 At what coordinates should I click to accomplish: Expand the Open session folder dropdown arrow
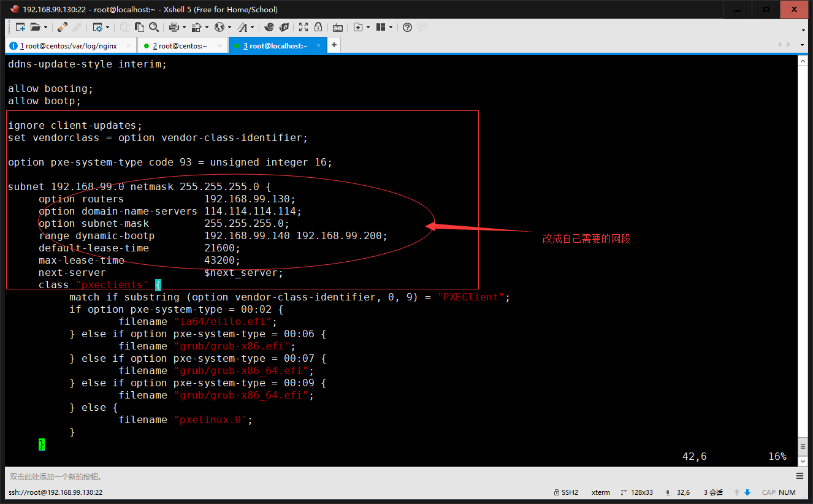45,27
